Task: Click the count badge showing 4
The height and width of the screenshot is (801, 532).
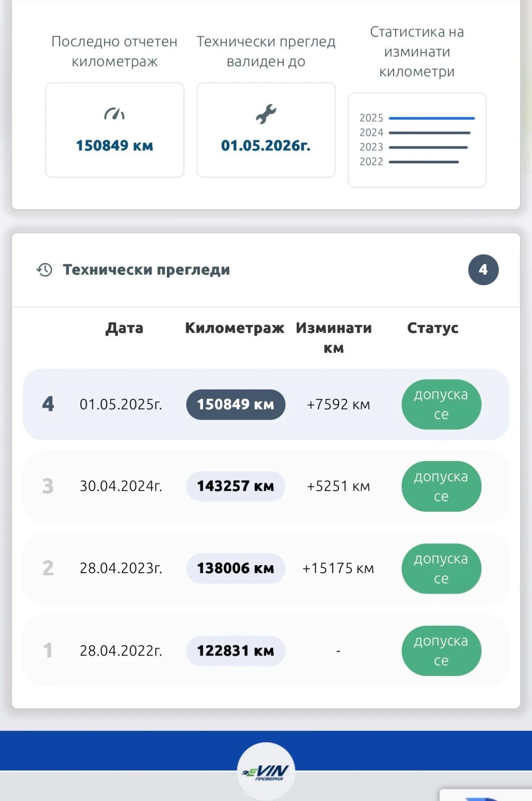Action: 483,270
